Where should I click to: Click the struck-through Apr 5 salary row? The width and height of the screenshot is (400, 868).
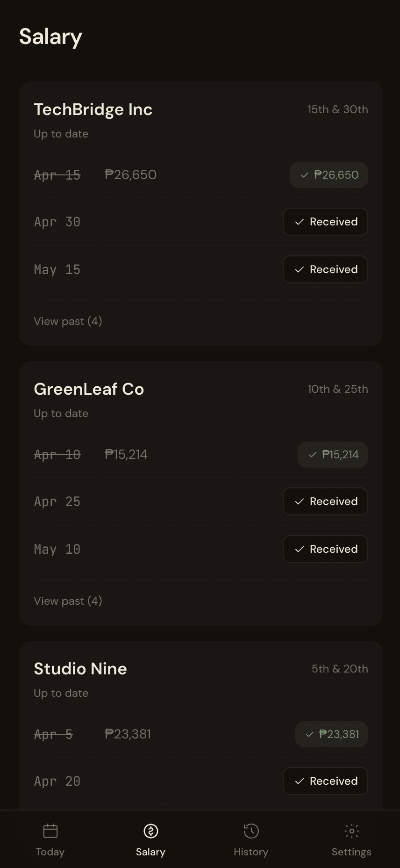pos(53,734)
